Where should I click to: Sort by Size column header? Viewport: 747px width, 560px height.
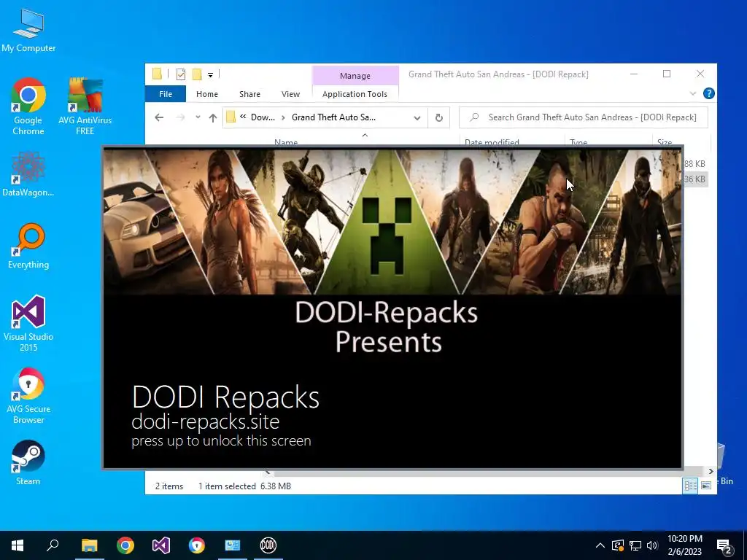[x=665, y=142]
